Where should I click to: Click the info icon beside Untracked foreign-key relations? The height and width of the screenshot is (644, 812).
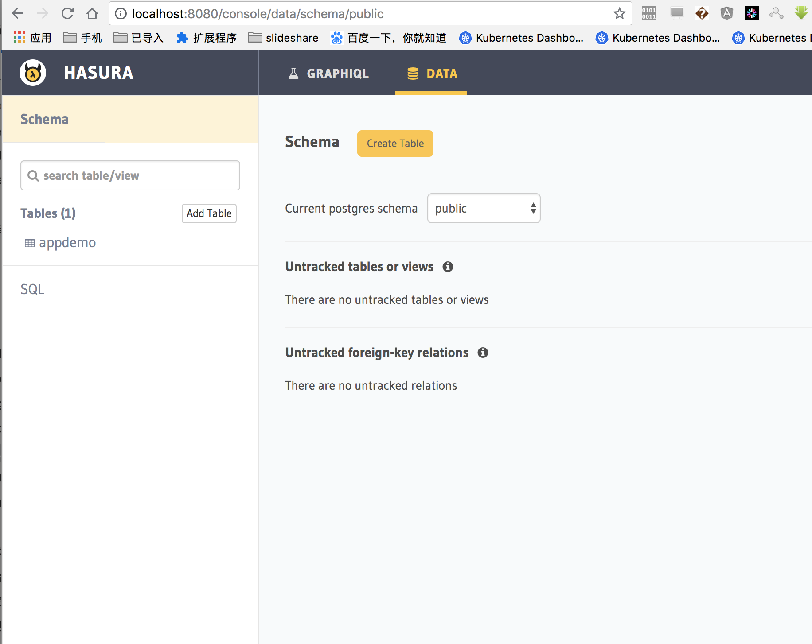483,353
